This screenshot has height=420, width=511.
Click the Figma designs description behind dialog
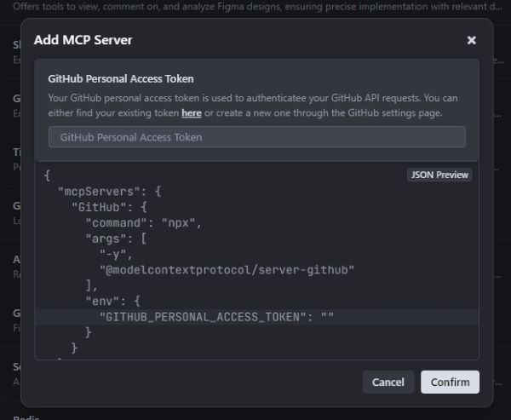click(257, 7)
